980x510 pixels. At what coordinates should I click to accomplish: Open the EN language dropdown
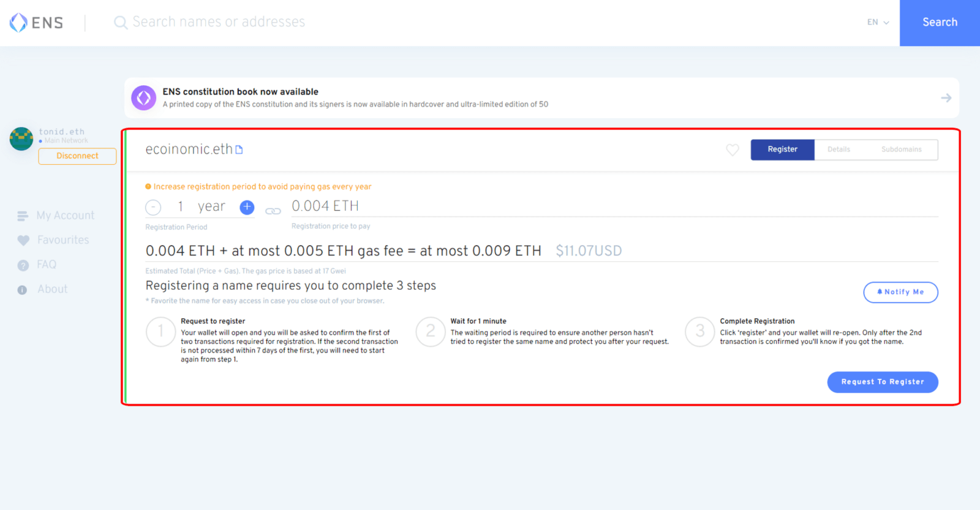878,23
